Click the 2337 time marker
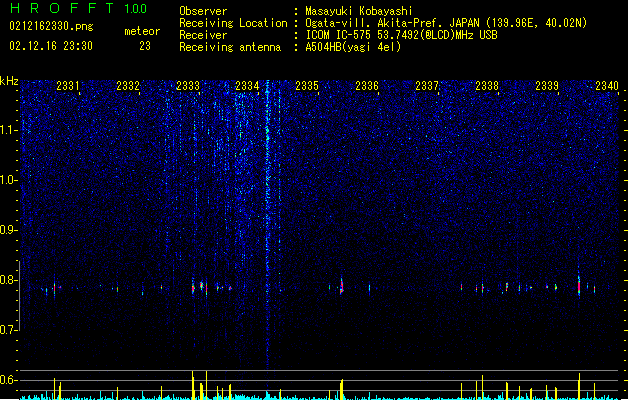This screenshot has width=629, height=400. (x=427, y=85)
